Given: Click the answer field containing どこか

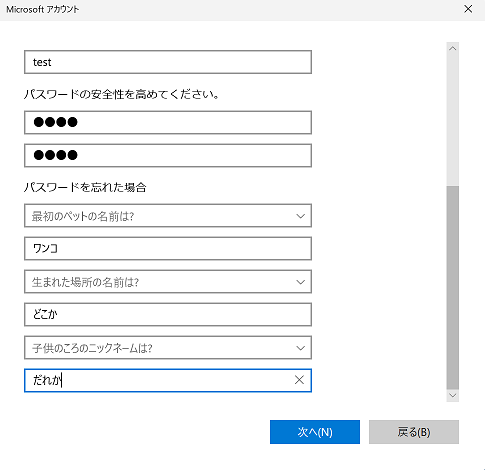Looking at the screenshot, I should pos(168,314).
